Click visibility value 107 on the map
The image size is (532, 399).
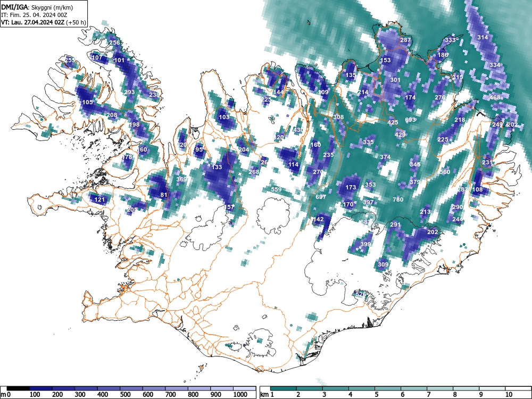point(97,57)
